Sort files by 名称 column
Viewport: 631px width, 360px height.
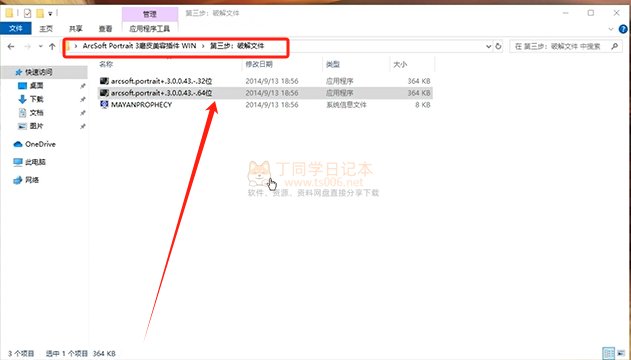[x=106, y=64]
